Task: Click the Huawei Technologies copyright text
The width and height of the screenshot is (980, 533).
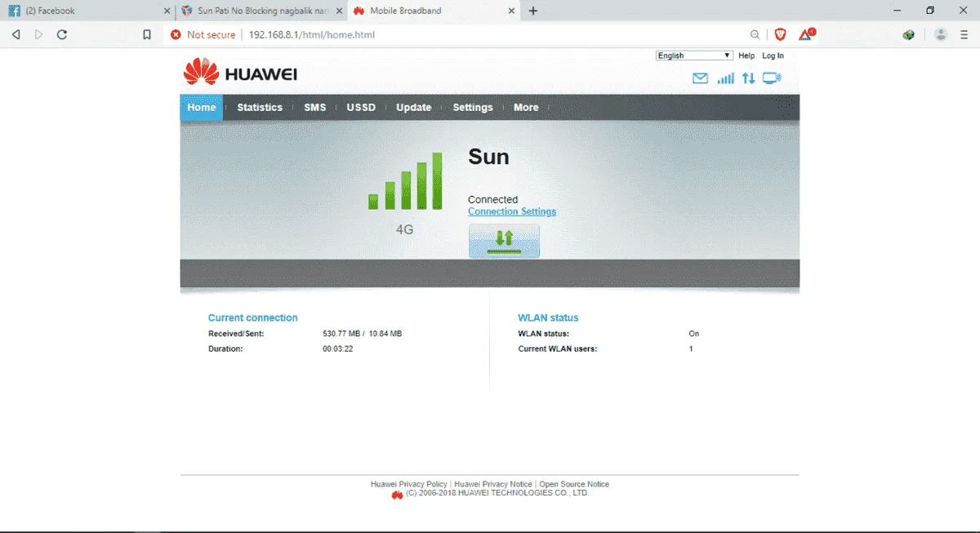Action: pyautogui.click(x=497, y=493)
